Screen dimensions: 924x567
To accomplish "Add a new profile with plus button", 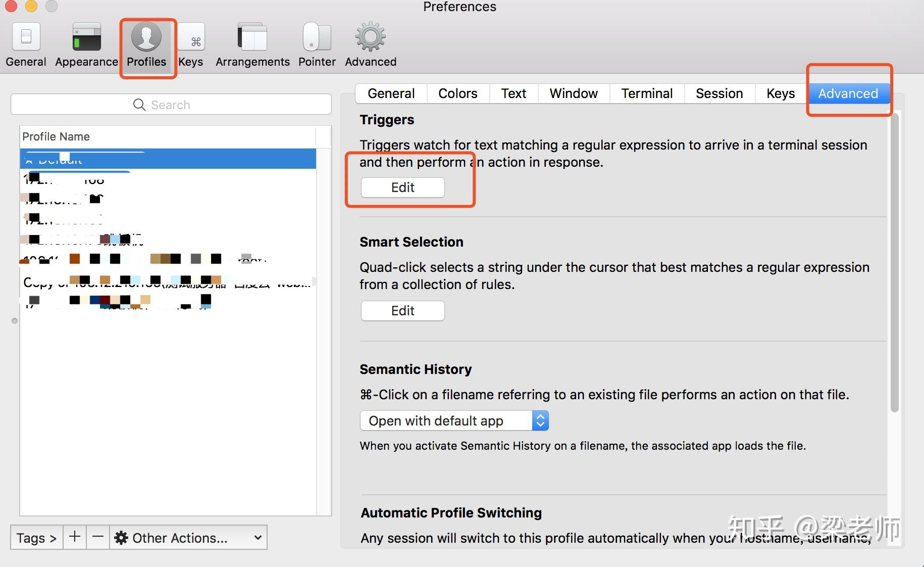I will (75, 537).
